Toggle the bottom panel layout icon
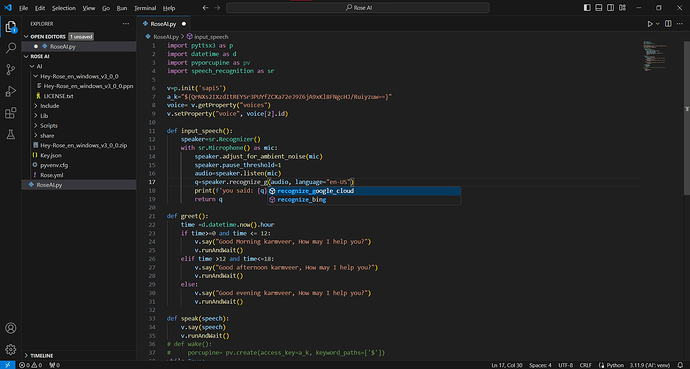This screenshot has width=690, height=369. point(599,7)
